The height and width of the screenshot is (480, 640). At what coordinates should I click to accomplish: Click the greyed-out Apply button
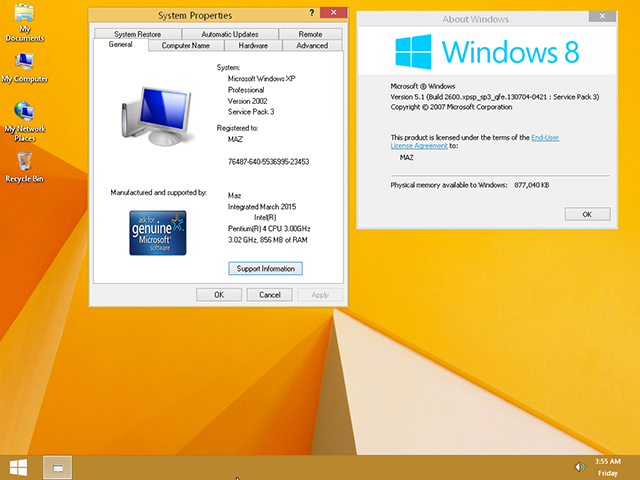pos(320,295)
